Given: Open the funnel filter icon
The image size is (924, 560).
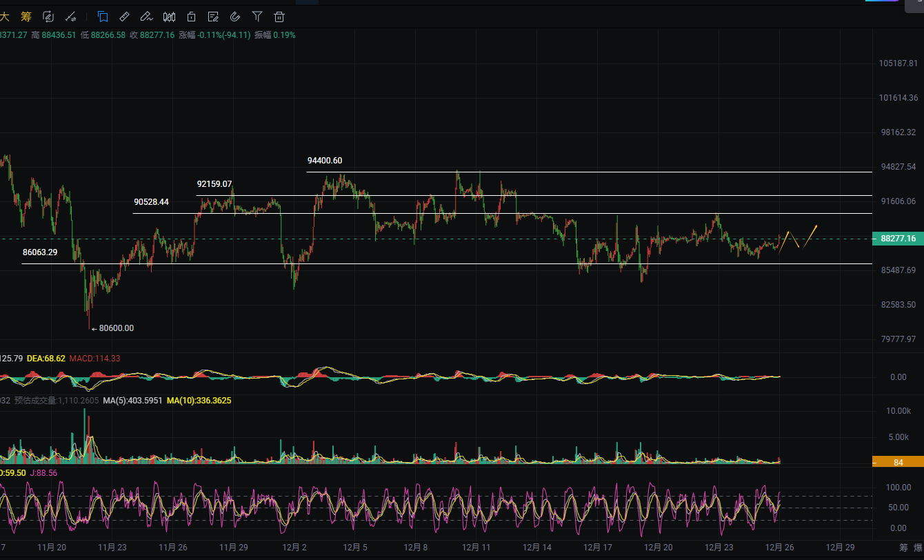Looking at the screenshot, I should [x=257, y=17].
